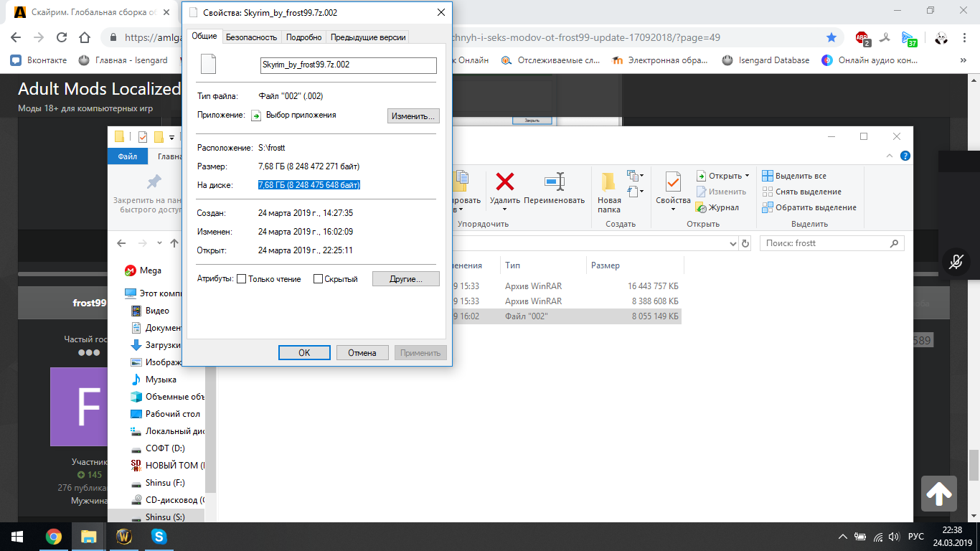
Task: Click the Изменить... button in properties
Action: tap(413, 116)
